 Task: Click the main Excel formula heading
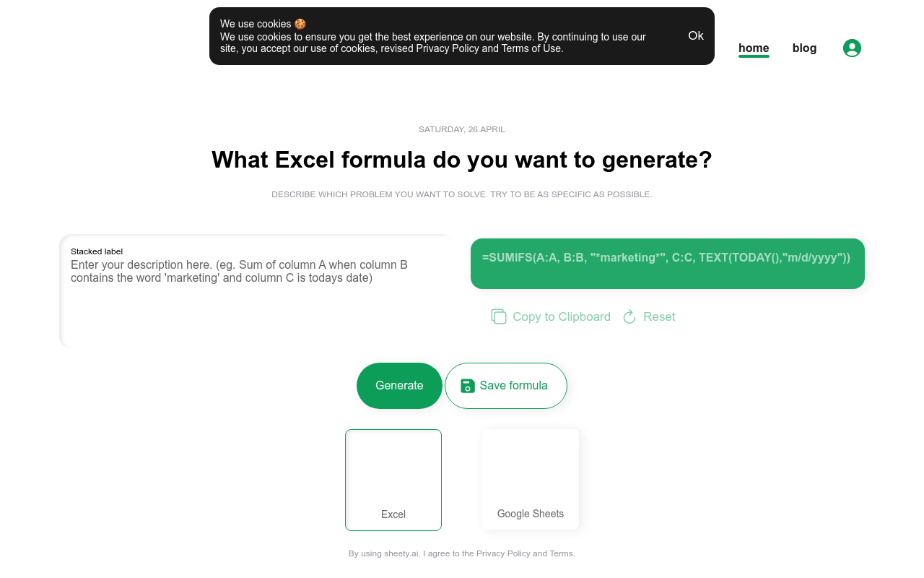click(462, 160)
